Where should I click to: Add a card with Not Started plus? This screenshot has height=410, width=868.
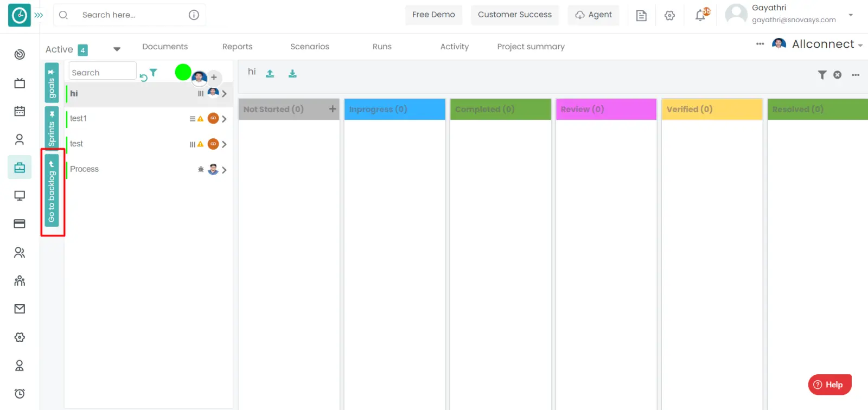tap(333, 109)
